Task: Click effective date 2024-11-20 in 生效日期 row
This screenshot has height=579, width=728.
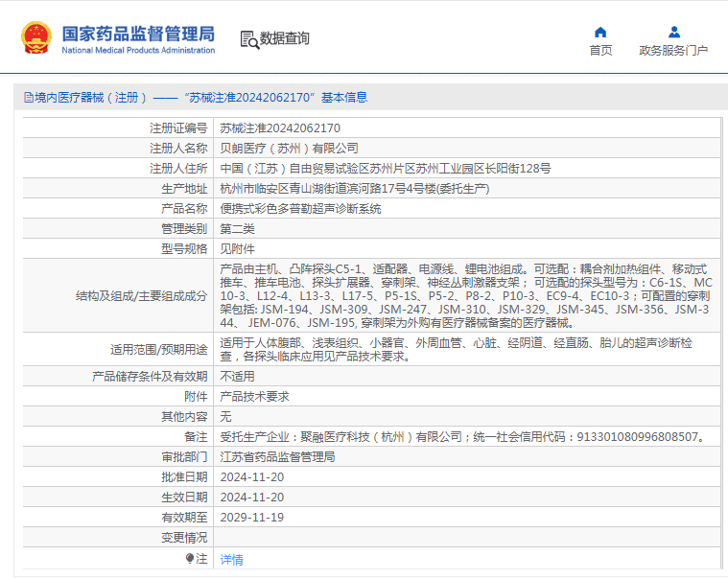Action: (251, 497)
